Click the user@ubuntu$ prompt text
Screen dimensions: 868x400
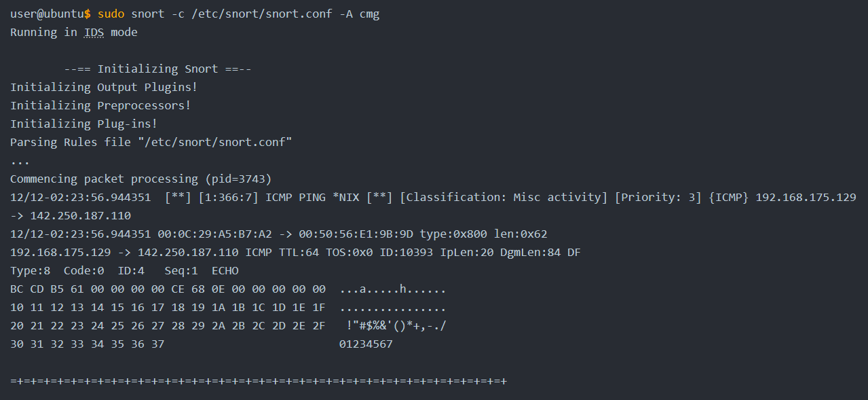point(51,14)
